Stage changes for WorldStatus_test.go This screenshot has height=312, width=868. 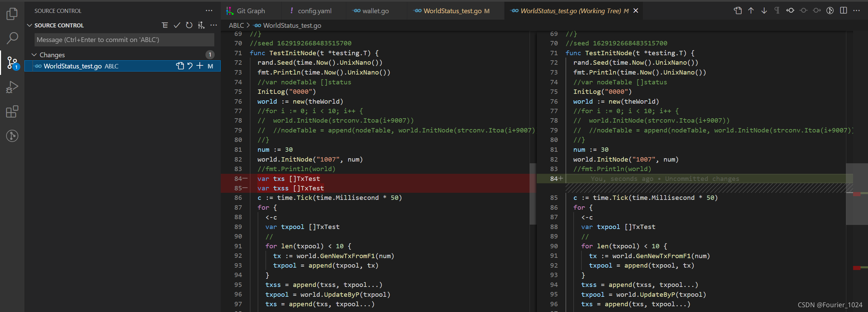pos(200,66)
